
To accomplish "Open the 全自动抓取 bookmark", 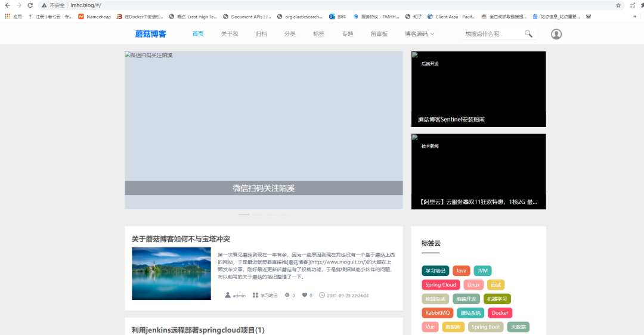I will 504,17.
